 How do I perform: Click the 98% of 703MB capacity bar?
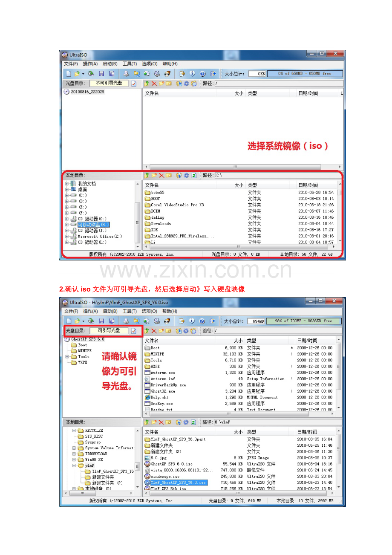[x=304, y=321]
